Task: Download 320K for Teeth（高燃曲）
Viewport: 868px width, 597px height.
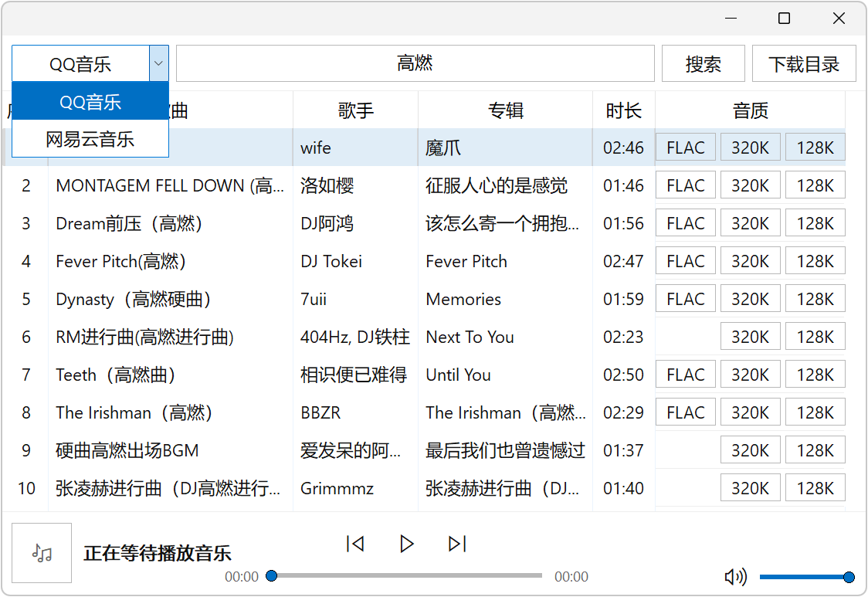Action: 750,375
